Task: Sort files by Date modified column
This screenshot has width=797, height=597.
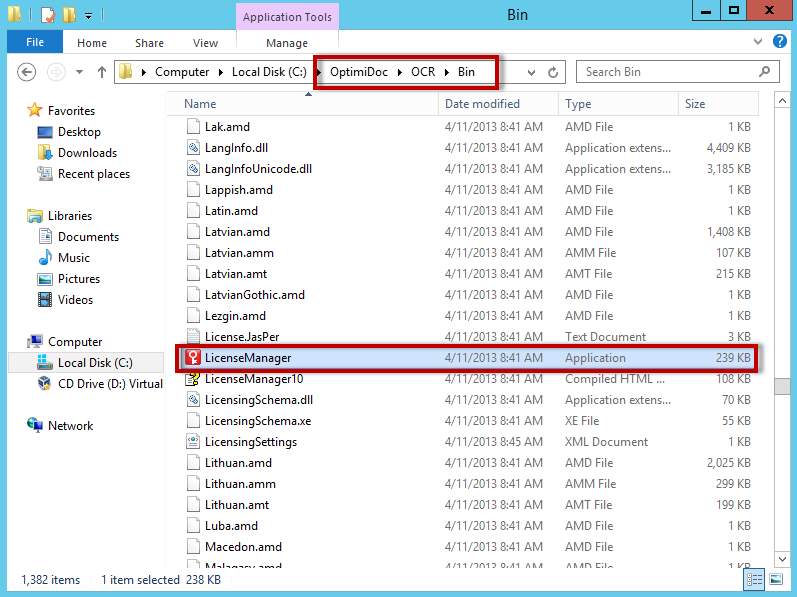Action: point(482,104)
